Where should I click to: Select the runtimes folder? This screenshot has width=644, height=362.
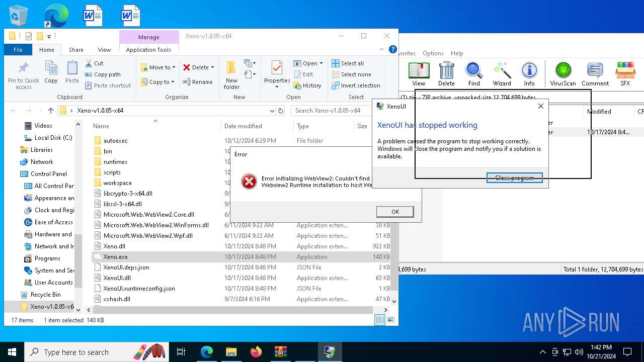tap(115, 162)
